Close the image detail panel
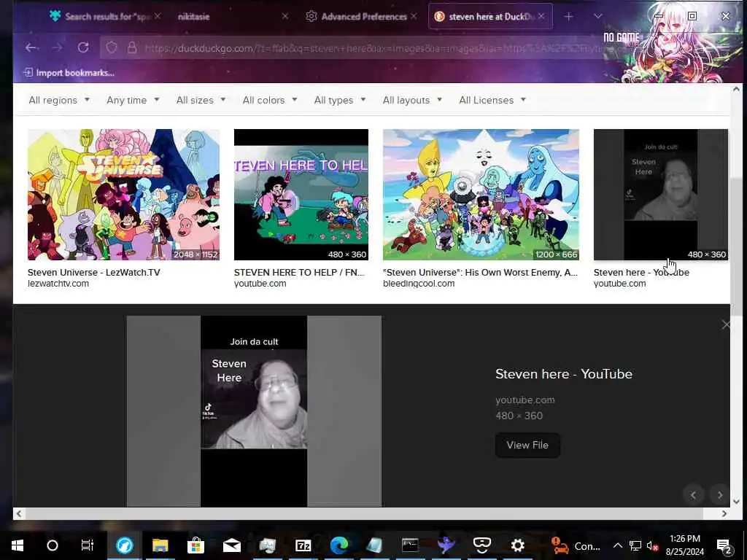 click(725, 324)
